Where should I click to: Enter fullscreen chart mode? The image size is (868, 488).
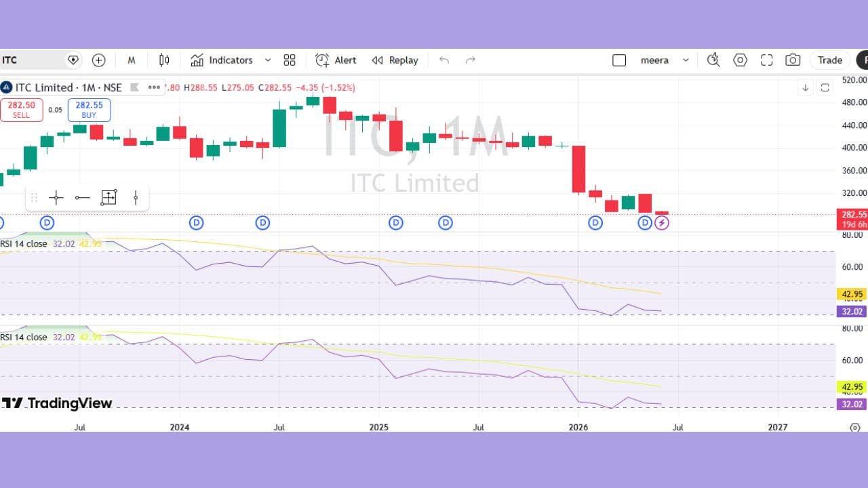tap(767, 60)
